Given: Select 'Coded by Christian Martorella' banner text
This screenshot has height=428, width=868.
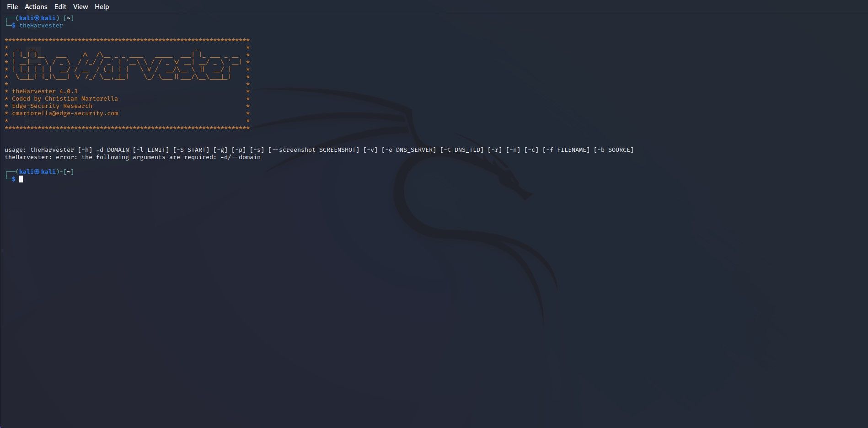Looking at the screenshot, I should coord(65,99).
